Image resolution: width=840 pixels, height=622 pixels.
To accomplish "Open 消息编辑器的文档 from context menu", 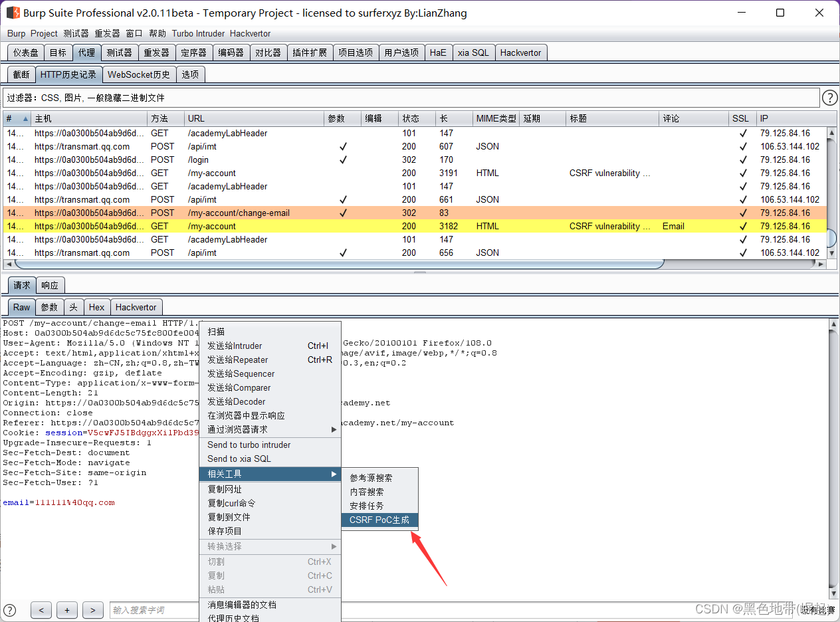I will 270,605.
